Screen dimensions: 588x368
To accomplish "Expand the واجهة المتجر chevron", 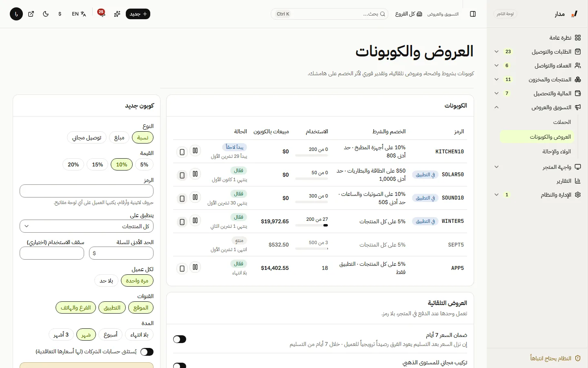I will [x=497, y=167].
